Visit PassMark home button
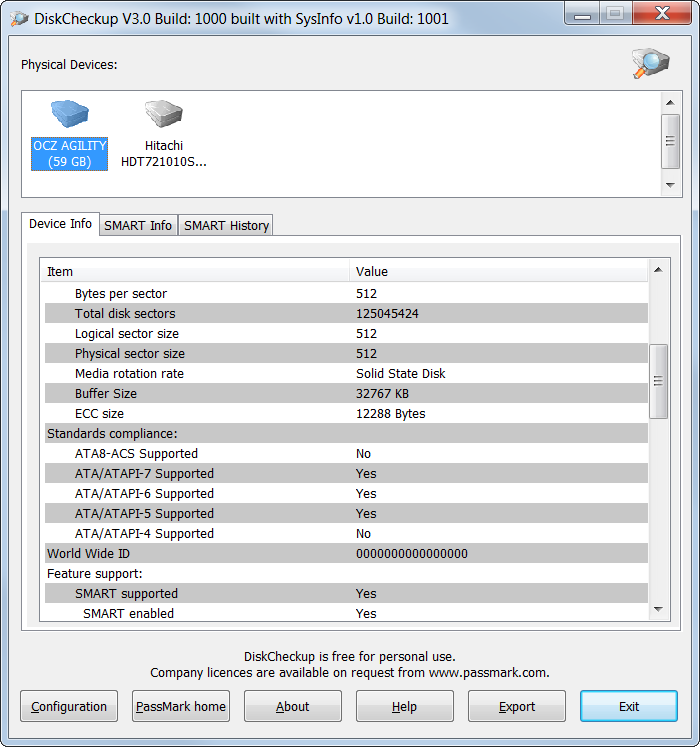Viewport: 700px width, 747px height. point(181,706)
